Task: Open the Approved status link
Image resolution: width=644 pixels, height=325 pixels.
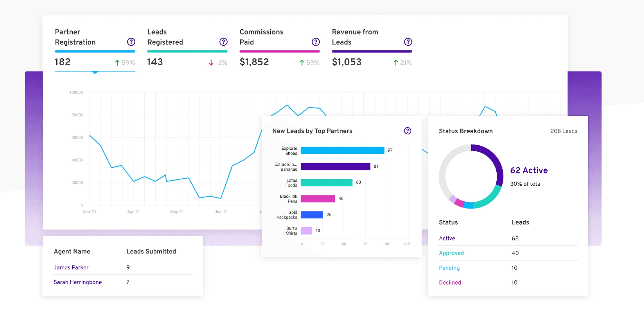Action: point(451,253)
